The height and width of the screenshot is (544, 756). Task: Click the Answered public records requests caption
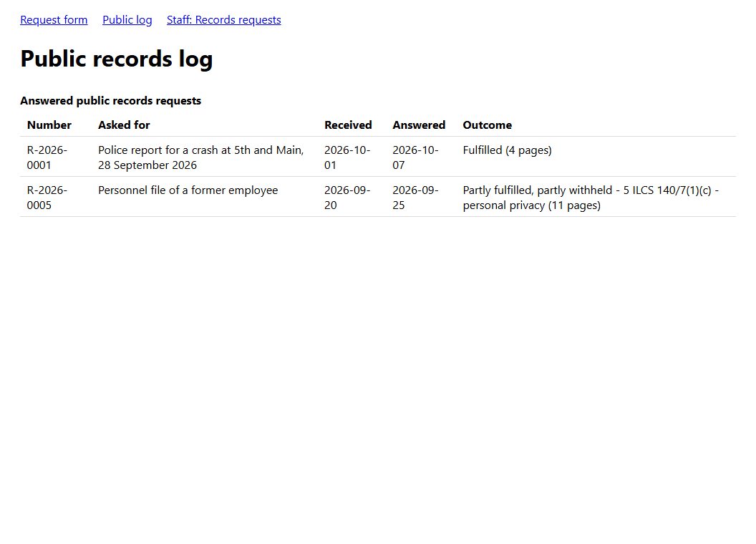click(x=110, y=101)
